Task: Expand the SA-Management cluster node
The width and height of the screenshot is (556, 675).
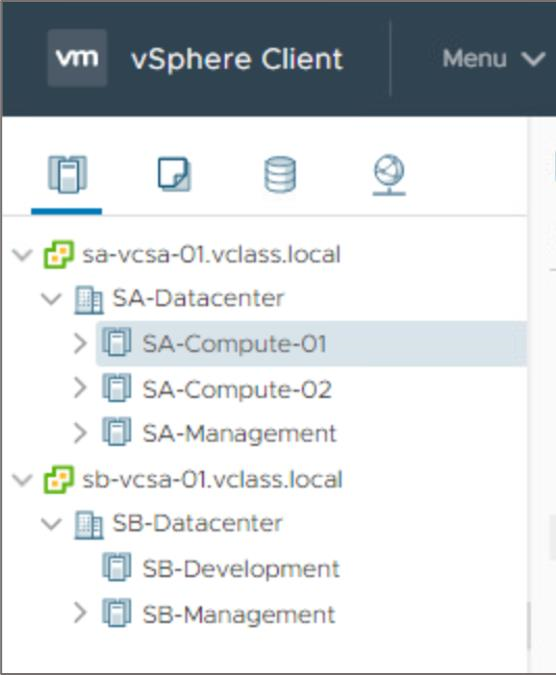Action: click(80, 433)
